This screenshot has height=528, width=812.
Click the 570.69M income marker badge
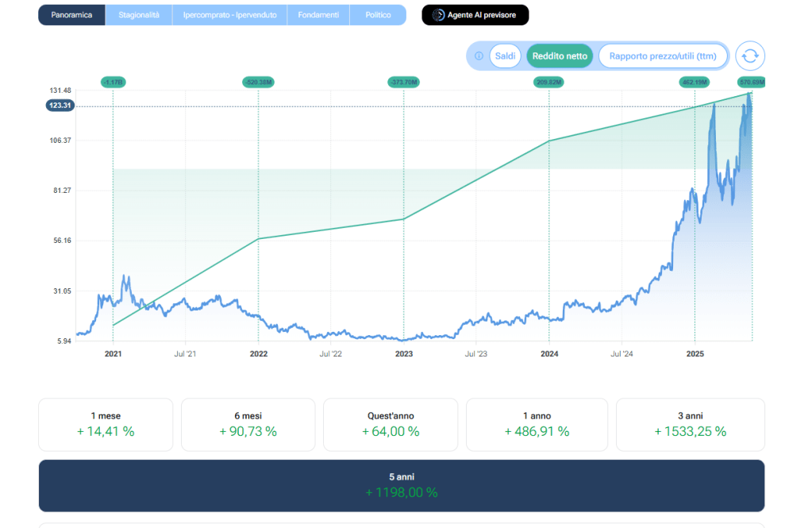[751, 82]
